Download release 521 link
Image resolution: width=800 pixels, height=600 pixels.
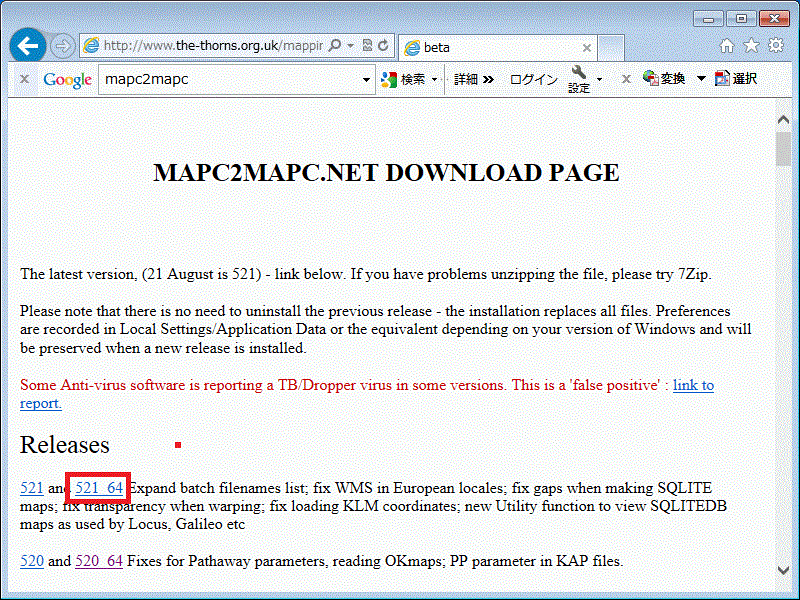pyautogui.click(x=32, y=488)
